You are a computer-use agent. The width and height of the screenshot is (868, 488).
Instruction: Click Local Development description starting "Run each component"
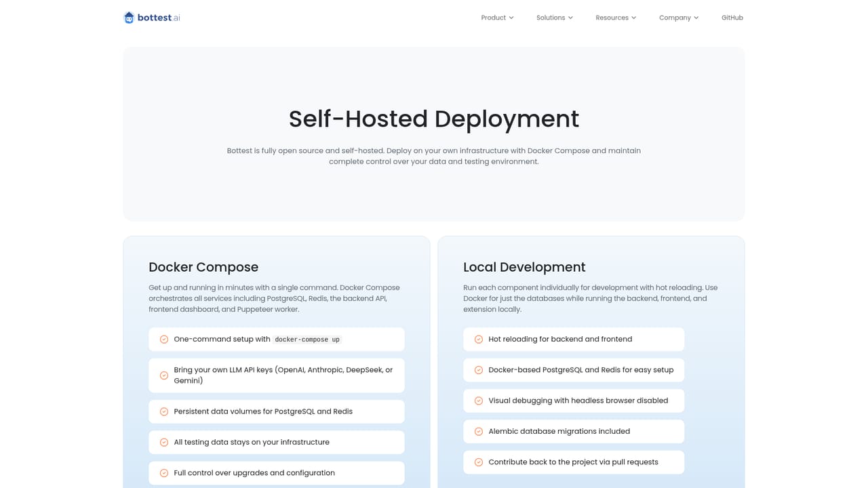591,298
